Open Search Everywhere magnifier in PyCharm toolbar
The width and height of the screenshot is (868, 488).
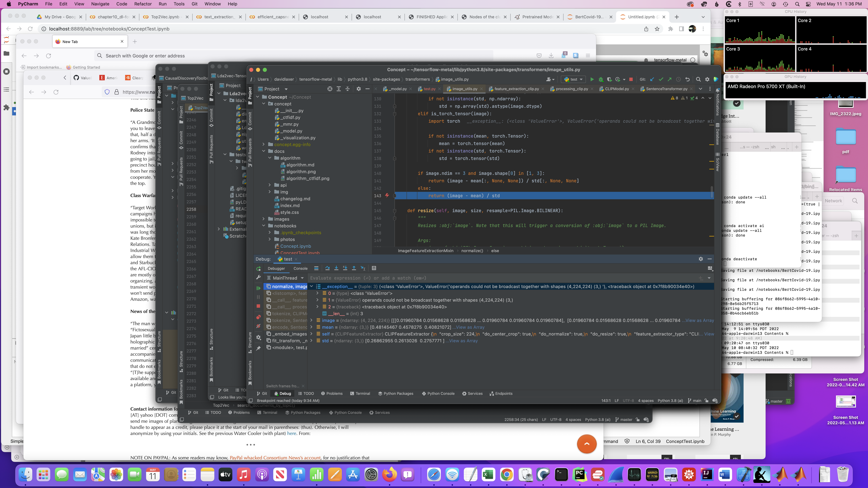click(x=698, y=79)
